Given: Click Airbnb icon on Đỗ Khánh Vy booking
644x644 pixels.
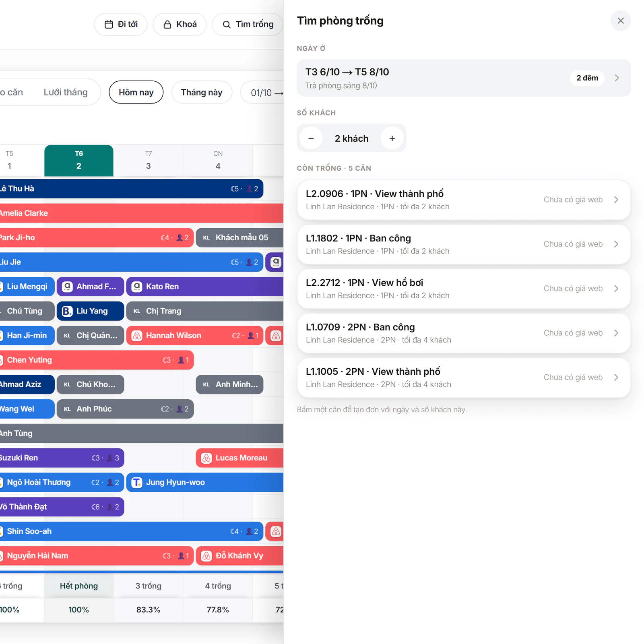Looking at the screenshot, I should click(206, 556).
